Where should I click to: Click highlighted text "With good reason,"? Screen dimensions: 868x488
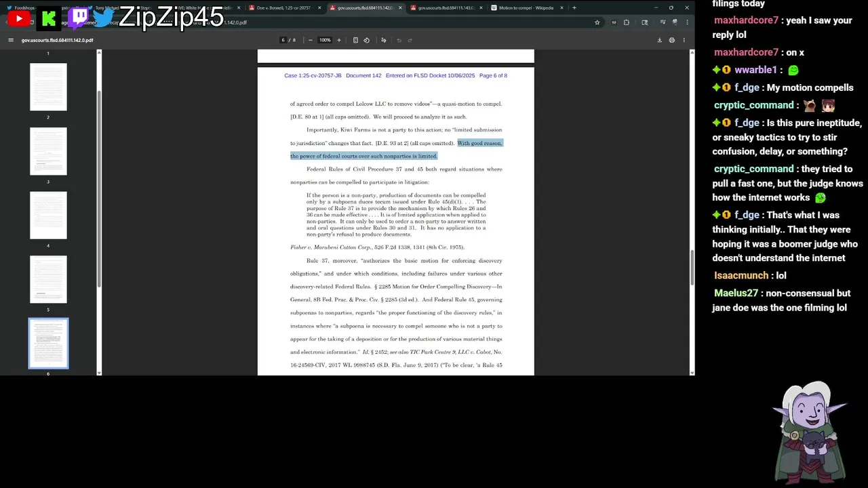480,143
